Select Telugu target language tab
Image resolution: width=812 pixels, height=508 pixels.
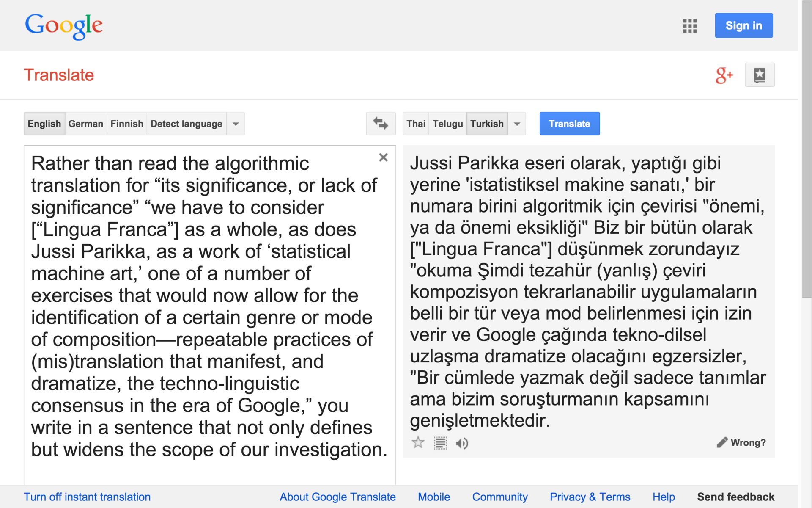pos(447,124)
